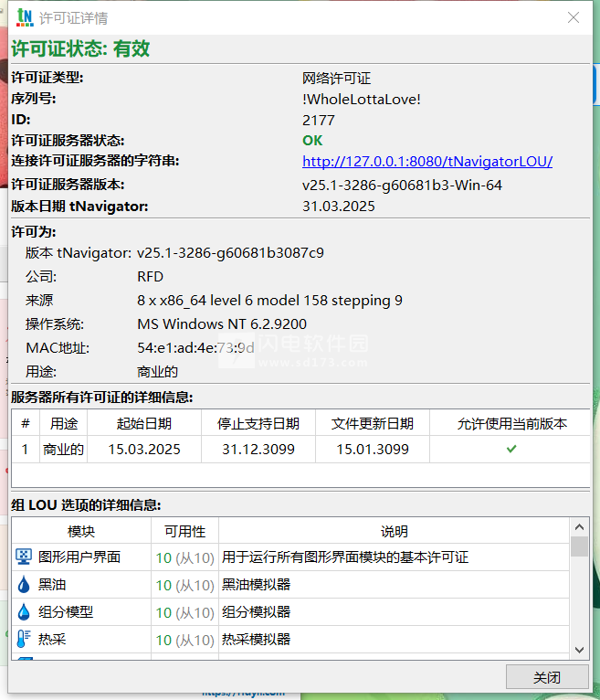This screenshot has height=700, width=600.
Task: Open the 127.0.0.1:8080 license server link
Action: [427, 161]
